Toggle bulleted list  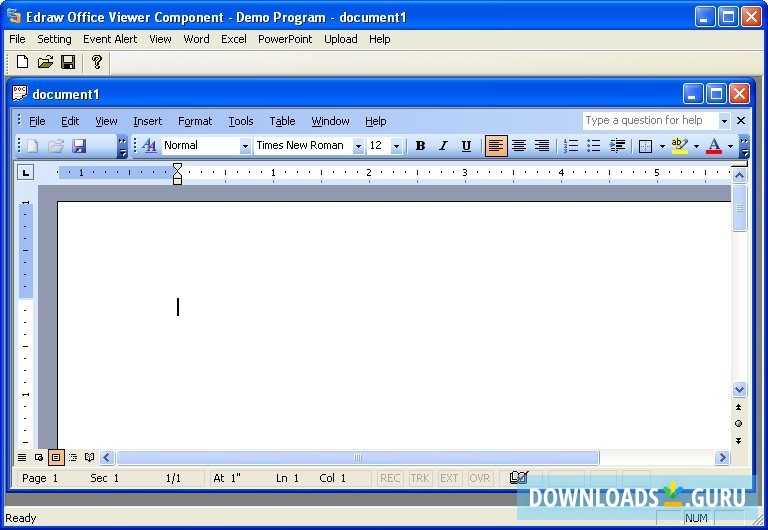594,145
